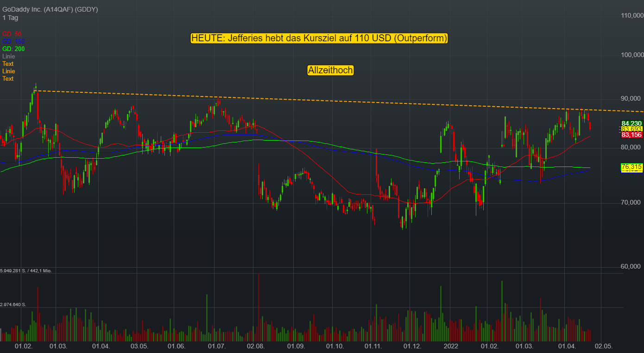Click the chart title 'GoDaddy Inc. (A14QAF) (GDDY)'
This screenshot has width=644, height=353.
(50, 10)
